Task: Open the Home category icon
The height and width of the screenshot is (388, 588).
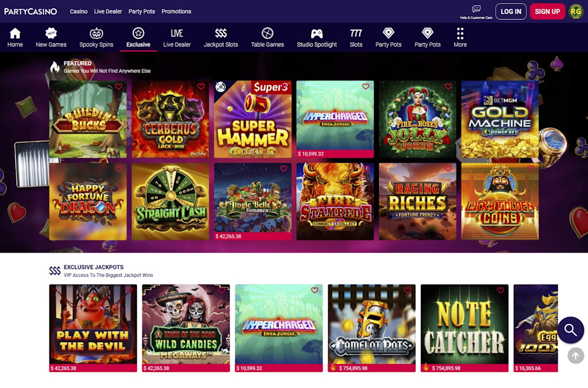Action: tap(15, 38)
